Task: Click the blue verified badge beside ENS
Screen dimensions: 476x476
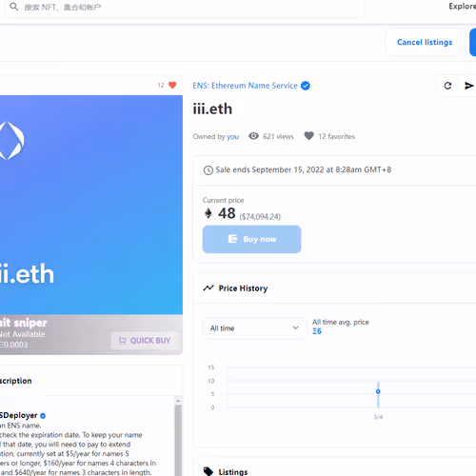Action: pyautogui.click(x=306, y=86)
